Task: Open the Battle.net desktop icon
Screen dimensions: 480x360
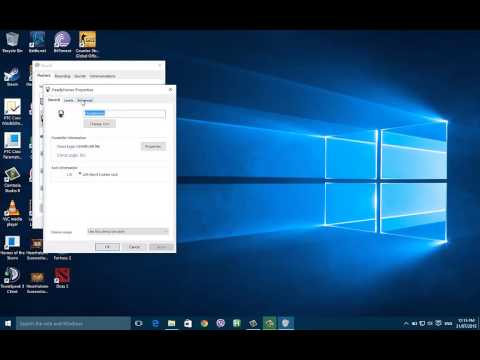Action: (37, 42)
